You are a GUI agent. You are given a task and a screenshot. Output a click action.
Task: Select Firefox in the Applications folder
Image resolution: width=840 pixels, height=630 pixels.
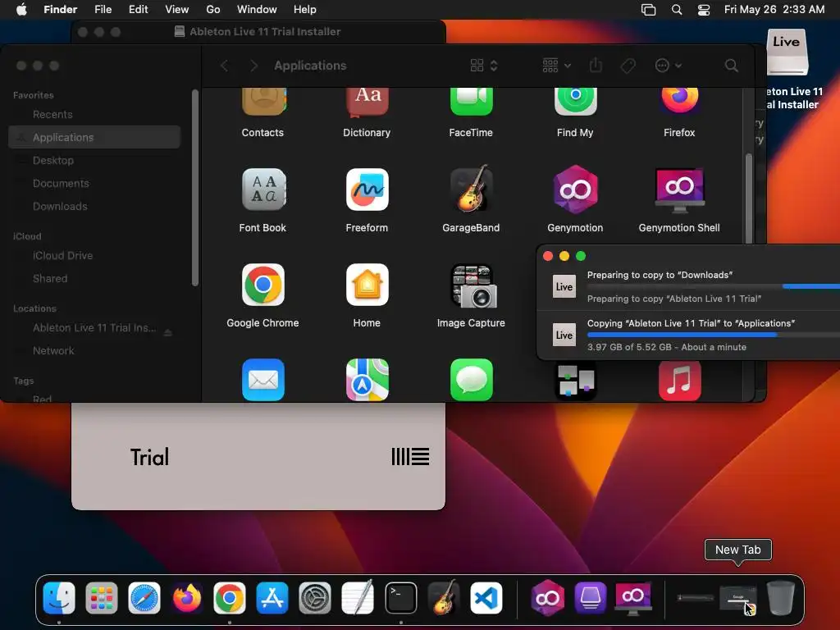pyautogui.click(x=679, y=101)
